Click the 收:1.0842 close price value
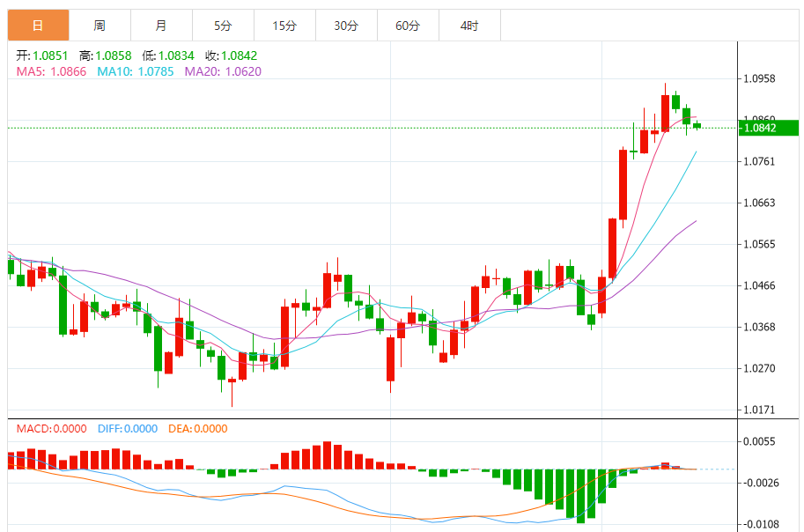This screenshot has height=532, width=804. point(231,55)
